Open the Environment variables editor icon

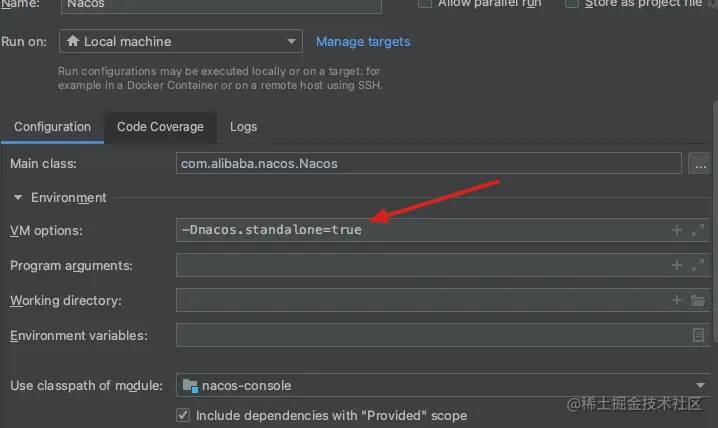pyautogui.click(x=699, y=335)
